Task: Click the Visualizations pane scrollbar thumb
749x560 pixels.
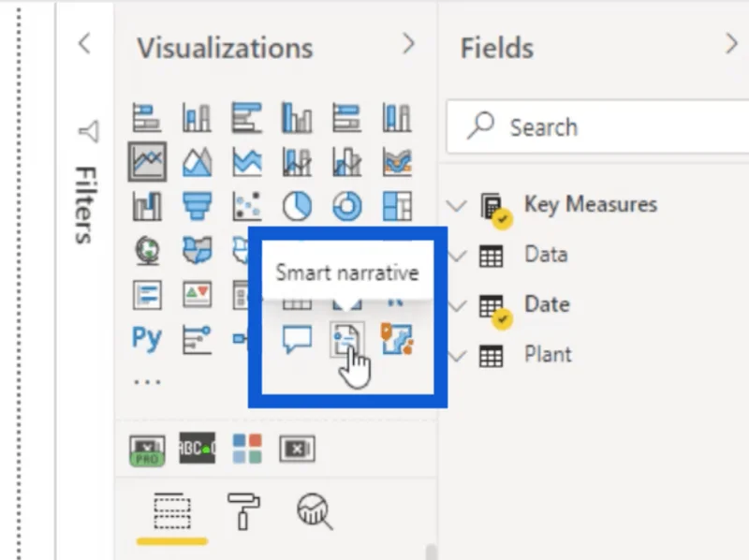Action: point(432,552)
